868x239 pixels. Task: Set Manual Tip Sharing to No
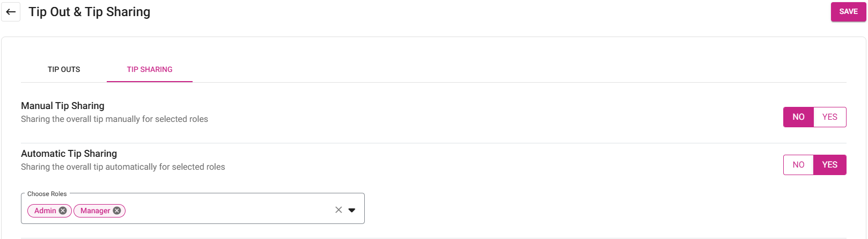click(798, 117)
